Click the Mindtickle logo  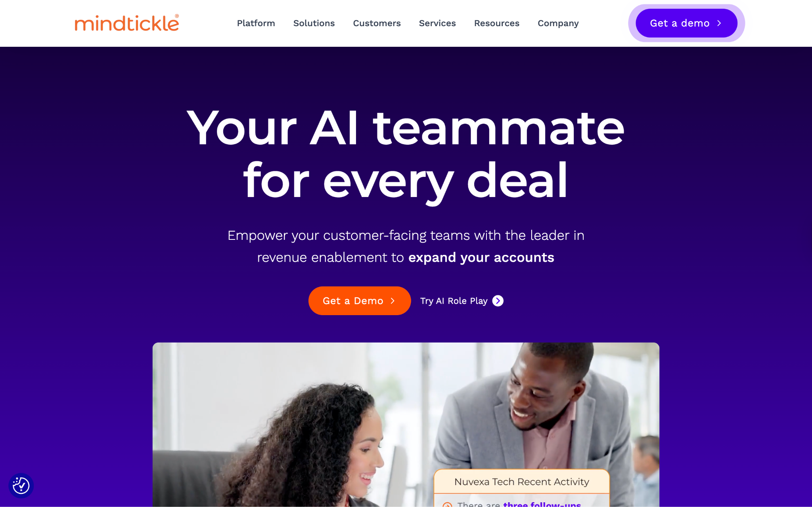point(127,23)
